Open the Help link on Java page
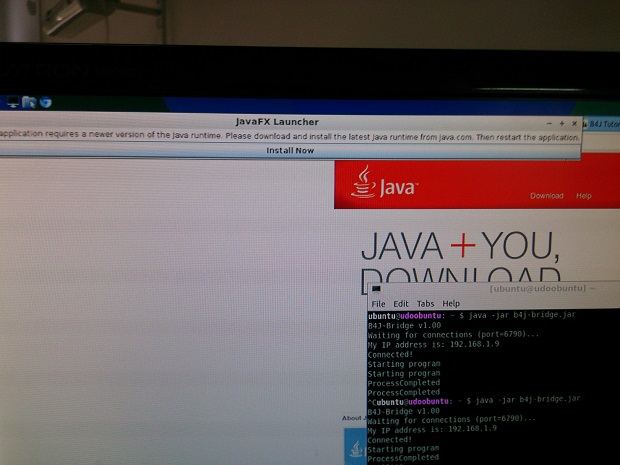Screen dimensions: 620x465 pyautogui.click(x=584, y=196)
